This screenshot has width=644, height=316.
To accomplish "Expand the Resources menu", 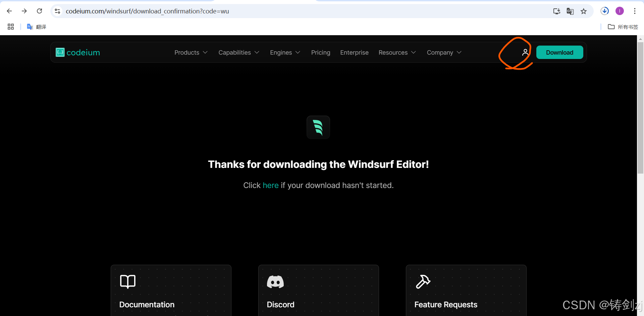I will tap(397, 53).
